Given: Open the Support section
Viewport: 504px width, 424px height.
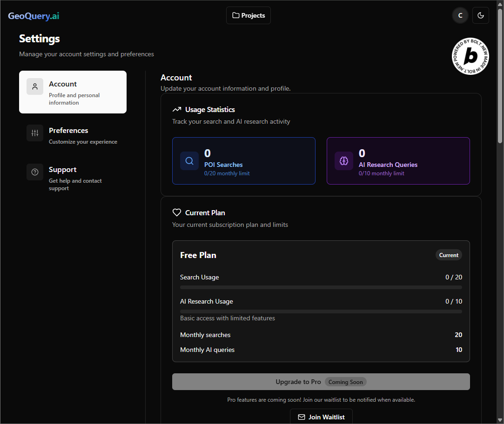Looking at the screenshot, I should point(73,178).
